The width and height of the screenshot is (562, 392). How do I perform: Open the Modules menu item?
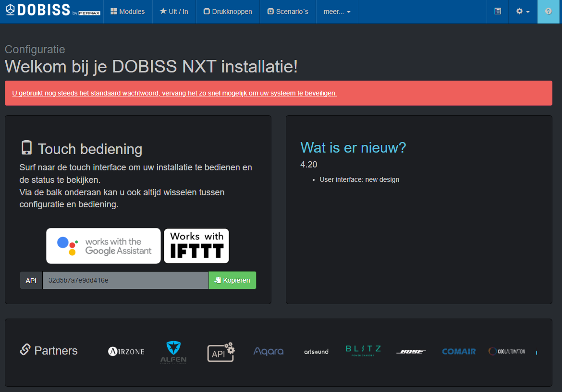point(127,12)
